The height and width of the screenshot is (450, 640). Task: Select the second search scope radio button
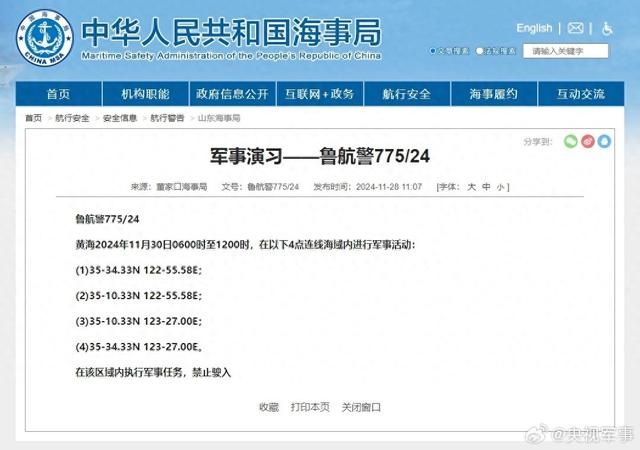tap(480, 51)
